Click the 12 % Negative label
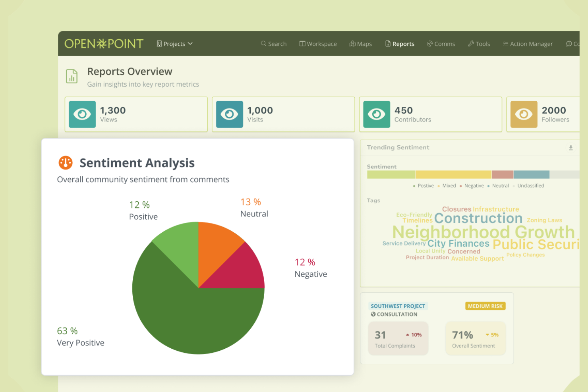Screen dimensions: 588x392 (x=311, y=268)
